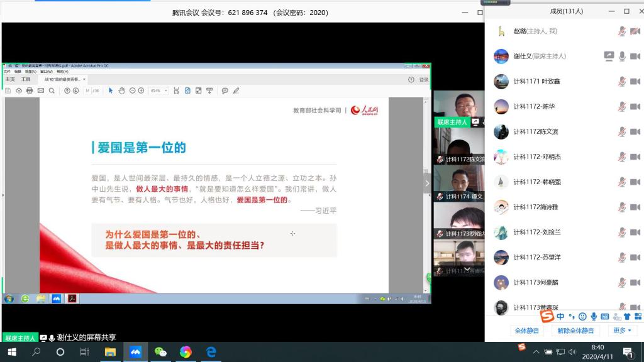
Task: Open the 视图 menu in Acrobat
Action: point(30,72)
